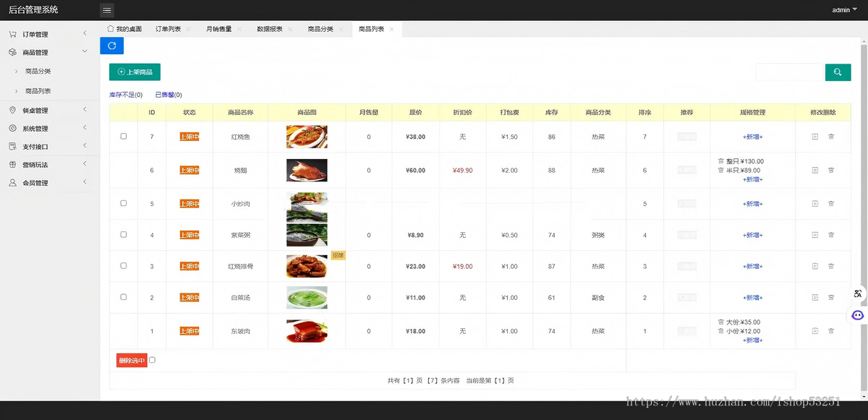Viewport: 868px width, 420px height.
Task: Open the admin user dropdown
Action: tap(844, 10)
